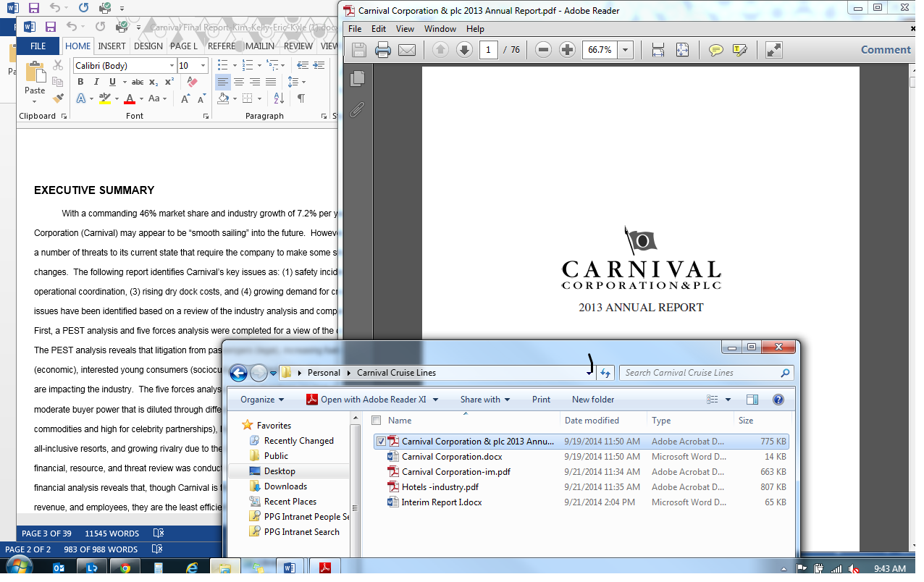
Task: Open the font size dropdown showing 10
Action: pyautogui.click(x=203, y=65)
